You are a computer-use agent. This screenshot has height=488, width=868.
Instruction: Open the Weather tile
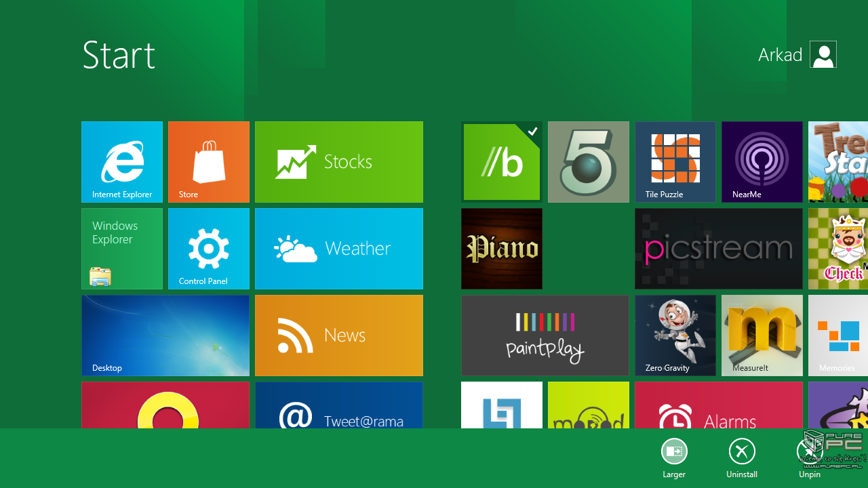[x=339, y=249]
